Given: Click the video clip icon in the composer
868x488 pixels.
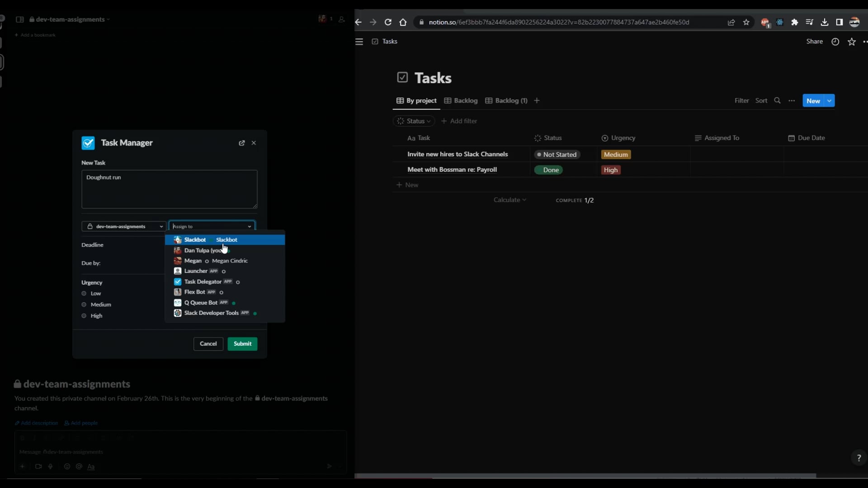Looking at the screenshot, I should click(x=38, y=467).
